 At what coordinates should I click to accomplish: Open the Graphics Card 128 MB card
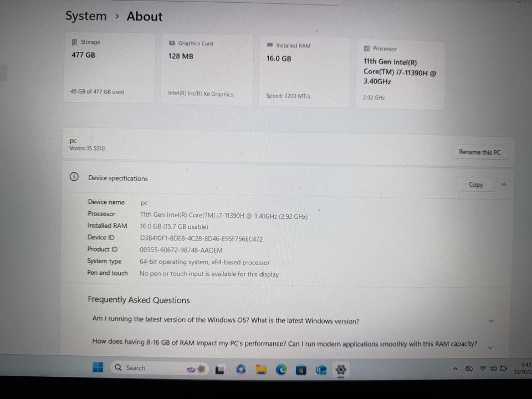coord(207,70)
